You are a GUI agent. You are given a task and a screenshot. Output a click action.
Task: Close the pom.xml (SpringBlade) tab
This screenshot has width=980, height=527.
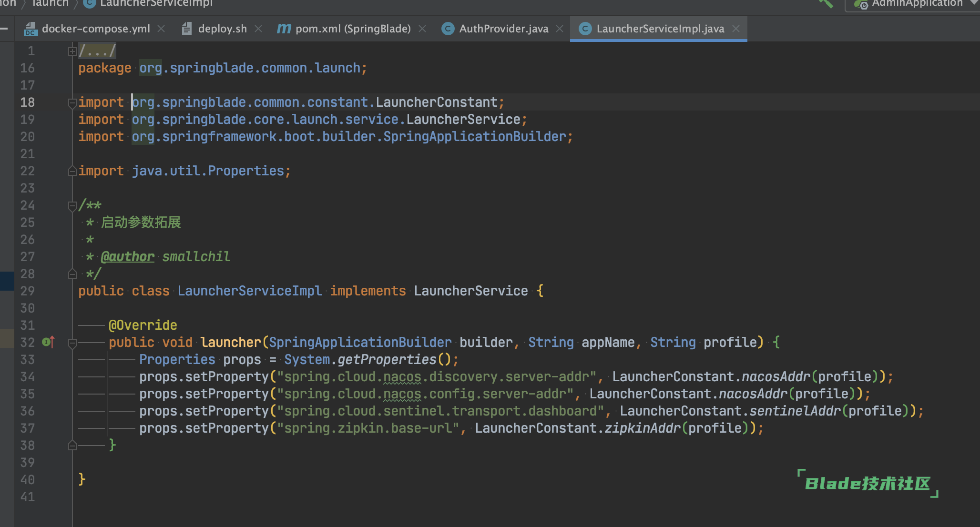coord(422,29)
